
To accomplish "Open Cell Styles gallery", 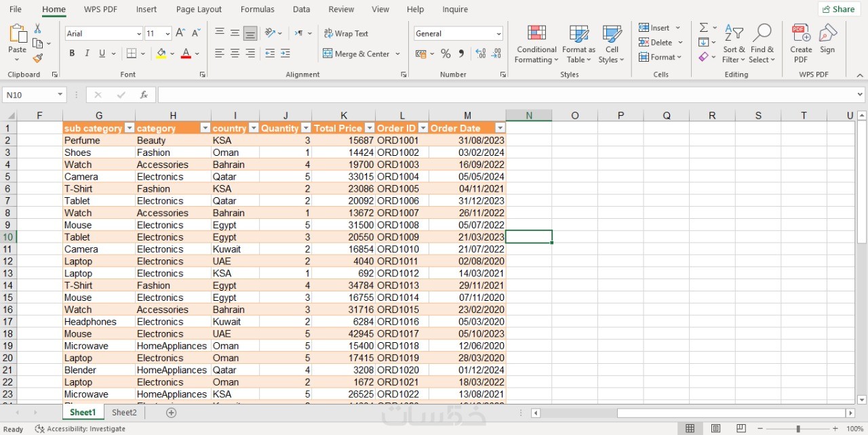I will (612, 44).
